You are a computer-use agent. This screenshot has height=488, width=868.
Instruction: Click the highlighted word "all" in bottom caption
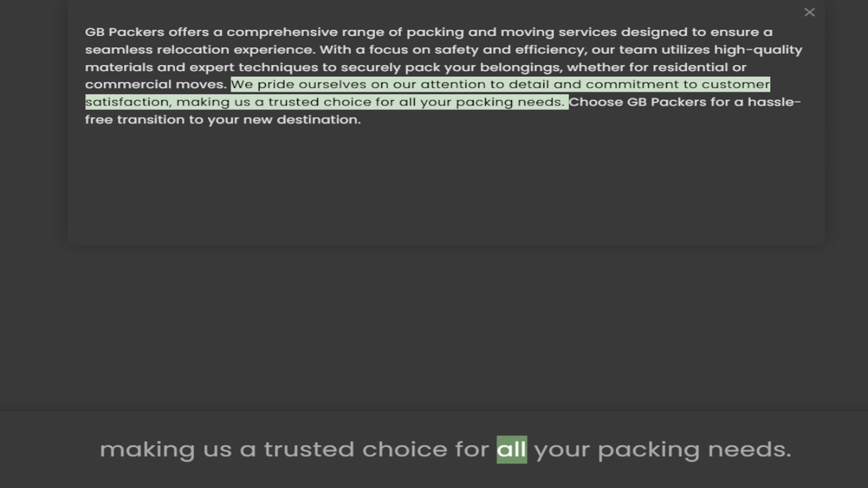coord(511,450)
